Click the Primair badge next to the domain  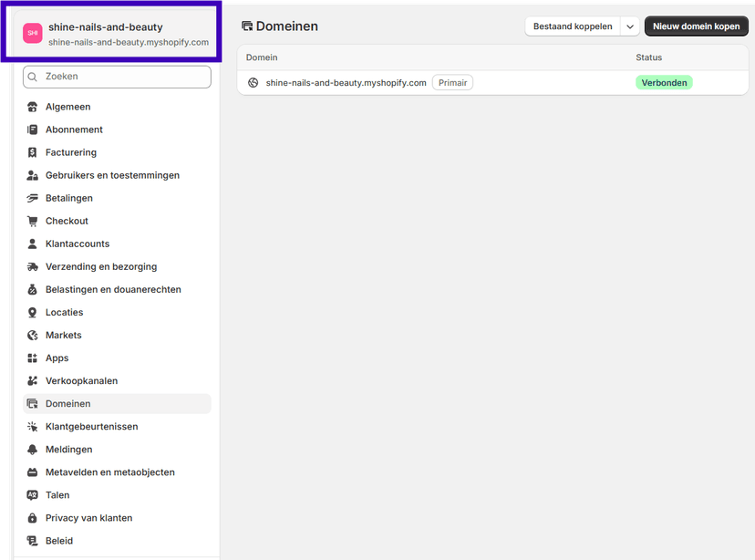point(452,82)
